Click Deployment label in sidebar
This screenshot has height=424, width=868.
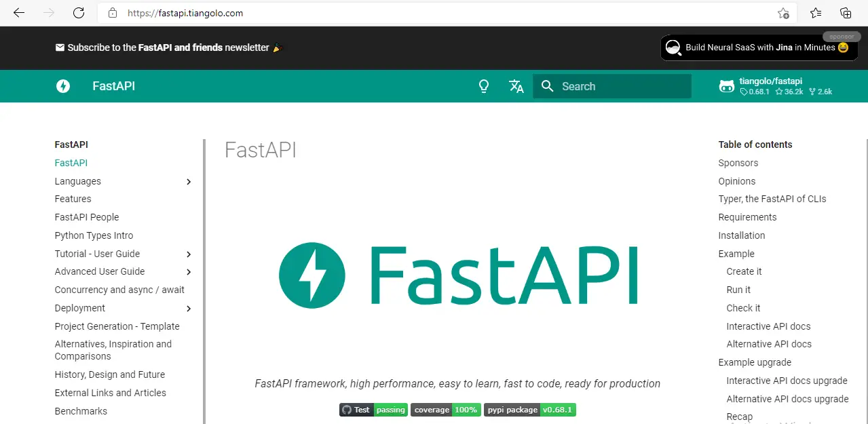(x=80, y=308)
